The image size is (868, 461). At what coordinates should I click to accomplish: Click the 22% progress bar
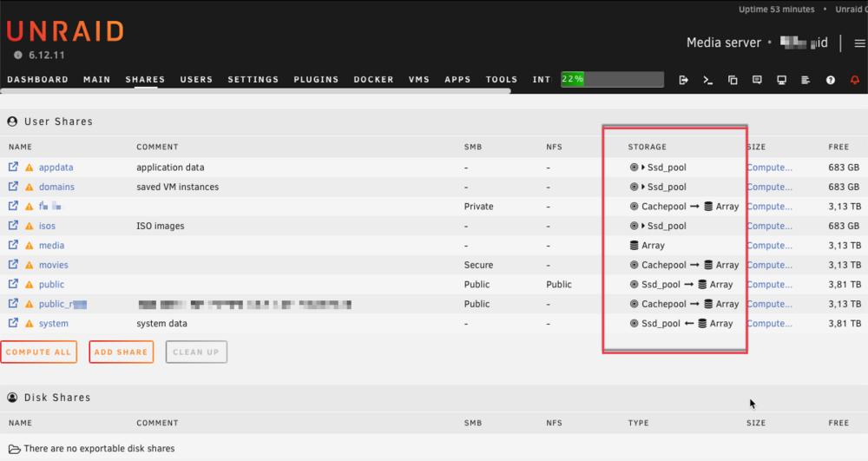point(612,79)
